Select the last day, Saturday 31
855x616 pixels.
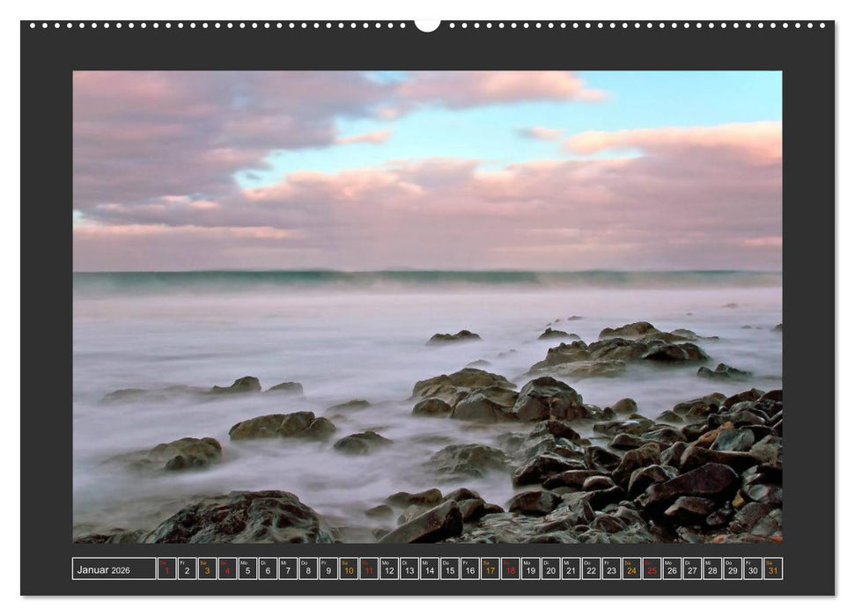pos(774,569)
